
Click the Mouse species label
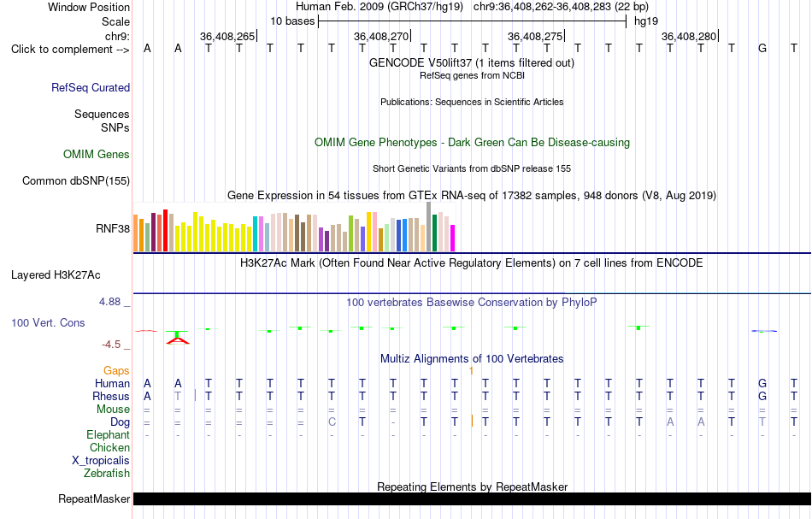(114, 410)
